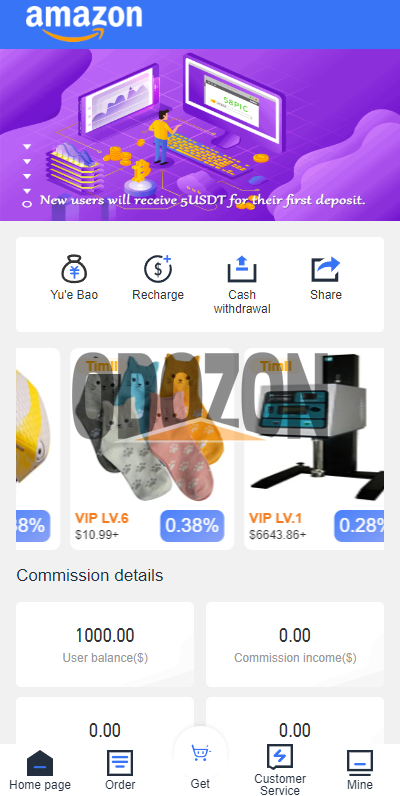The image size is (400, 796).
Task: Tap the Get shopping cart button
Action: [201, 753]
